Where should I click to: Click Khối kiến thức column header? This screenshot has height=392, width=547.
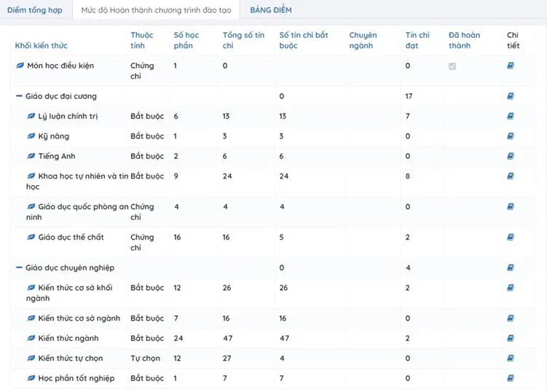pos(41,46)
